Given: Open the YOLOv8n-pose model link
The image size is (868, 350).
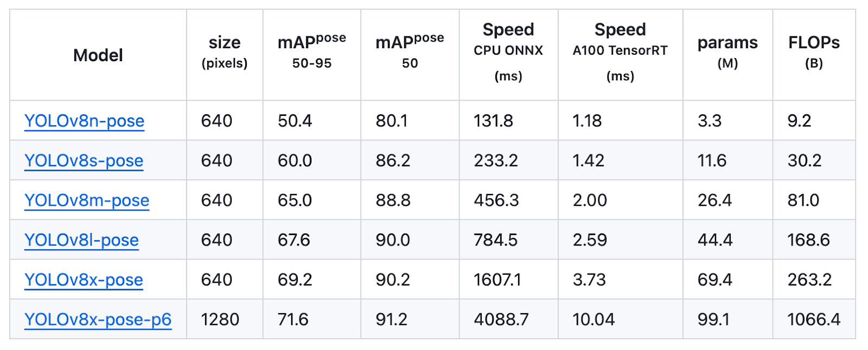Looking at the screenshot, I should 84,121.
